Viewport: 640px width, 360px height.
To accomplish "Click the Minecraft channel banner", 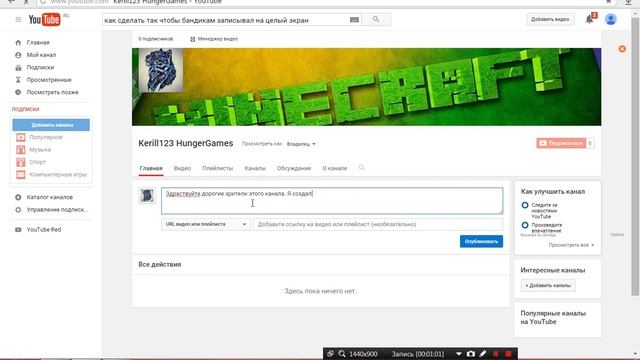I will pyautogui.click(x=367, y=87).
